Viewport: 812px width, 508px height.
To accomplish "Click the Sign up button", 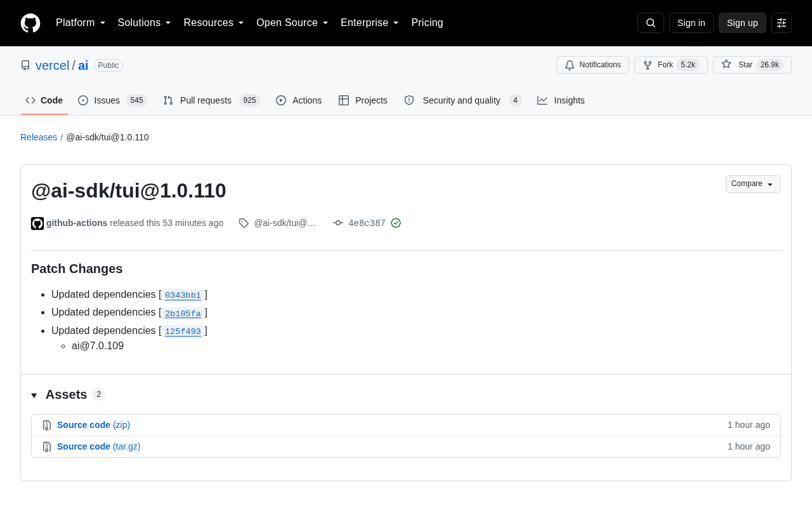I will pyautogui.click(x=742, y=23).
